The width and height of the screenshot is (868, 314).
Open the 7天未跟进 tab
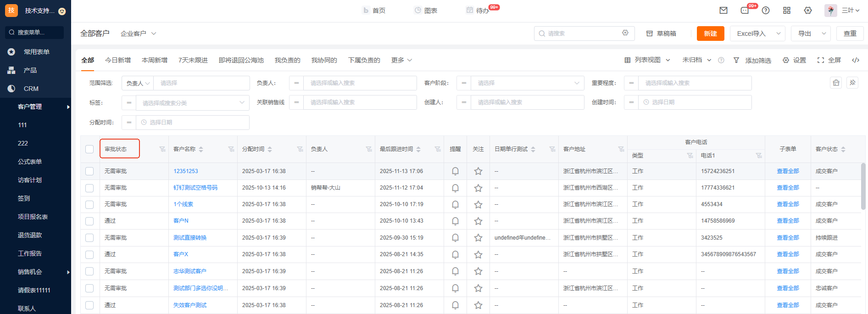[x=193, y=60]
